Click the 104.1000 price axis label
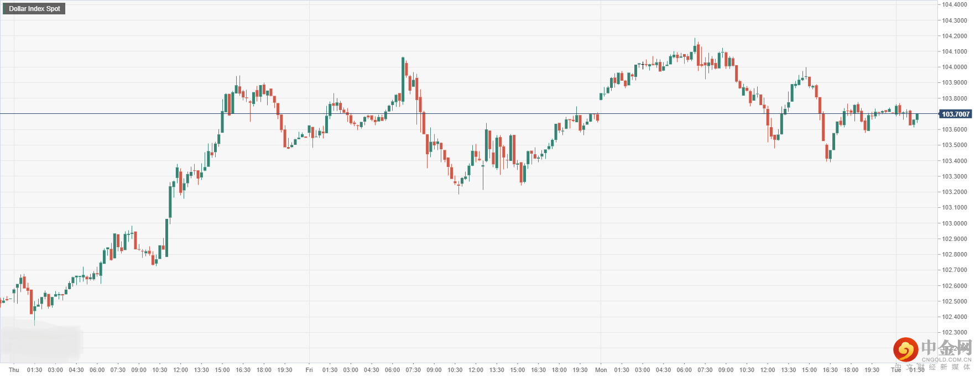 pyautogui.click(x=955, y=51)
